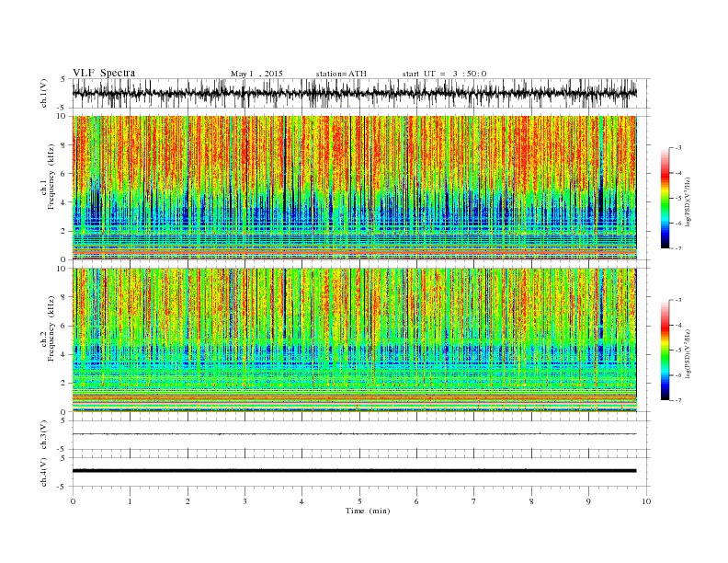Viewport: 728px width, 563px height.
Task: Click the "ch.4(V)" axis label
Action: 44,472
